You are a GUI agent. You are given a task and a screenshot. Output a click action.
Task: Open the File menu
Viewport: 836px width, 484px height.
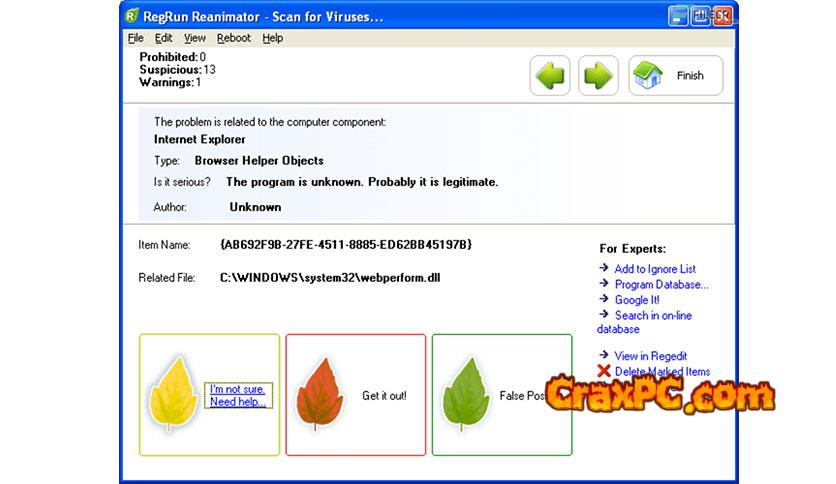[135, 38]
